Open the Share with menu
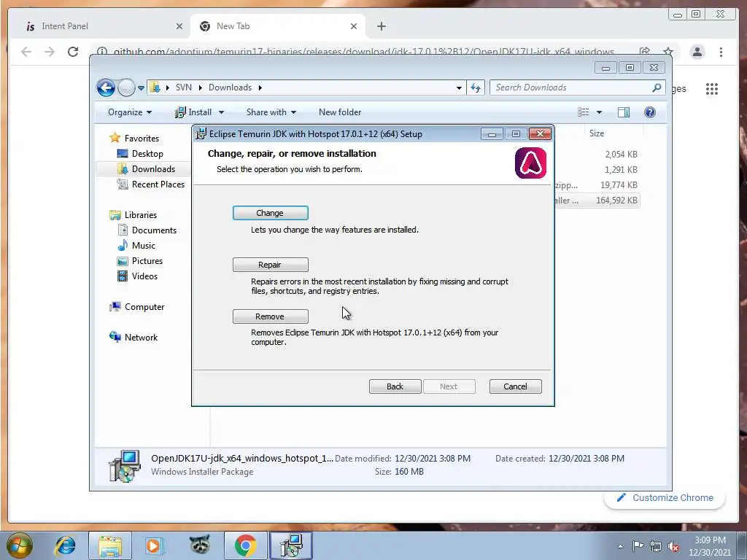Screen dimensions: 747x560 click(271, 112)
